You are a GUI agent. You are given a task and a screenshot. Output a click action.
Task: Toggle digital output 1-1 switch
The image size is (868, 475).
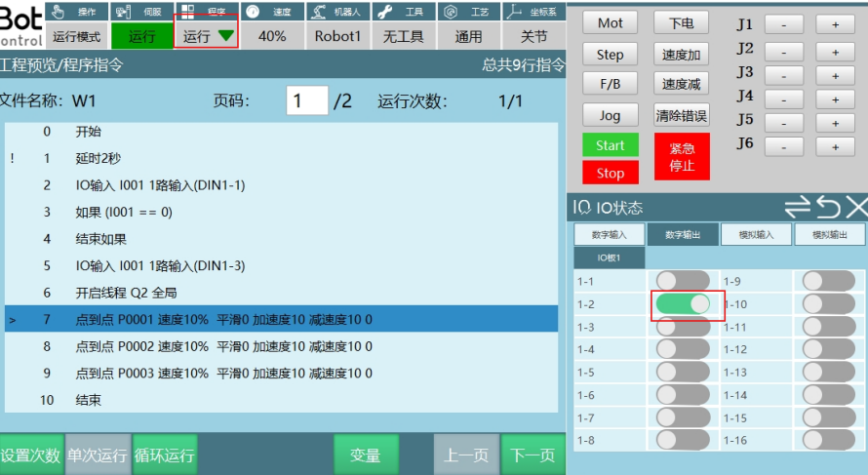pos(683,281)
